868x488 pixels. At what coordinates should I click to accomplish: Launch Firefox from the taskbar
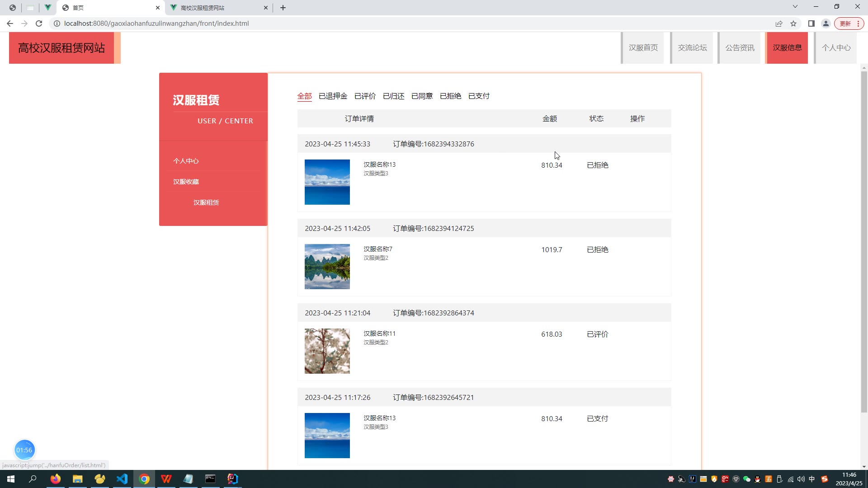click(x=56, y=479)
